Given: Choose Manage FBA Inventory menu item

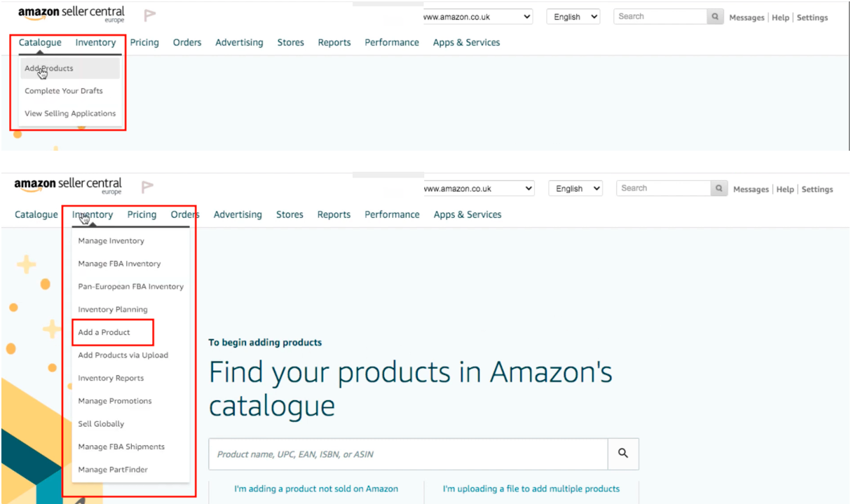Looking at the screenshot, I should click(x=119, y=264).
